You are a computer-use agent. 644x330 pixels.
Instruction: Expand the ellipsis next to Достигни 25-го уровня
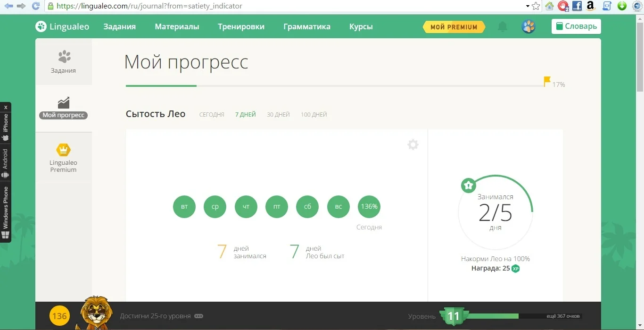pos(199,316)
